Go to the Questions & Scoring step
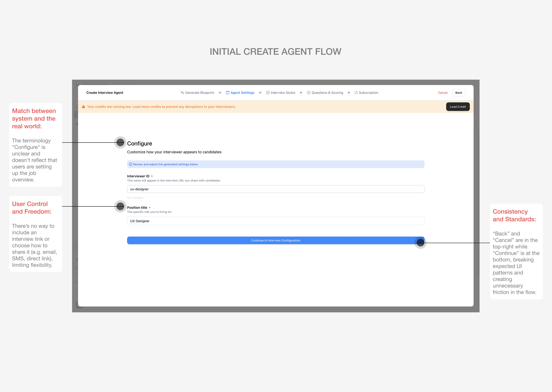The image size is (552, 392). point(327,93)
